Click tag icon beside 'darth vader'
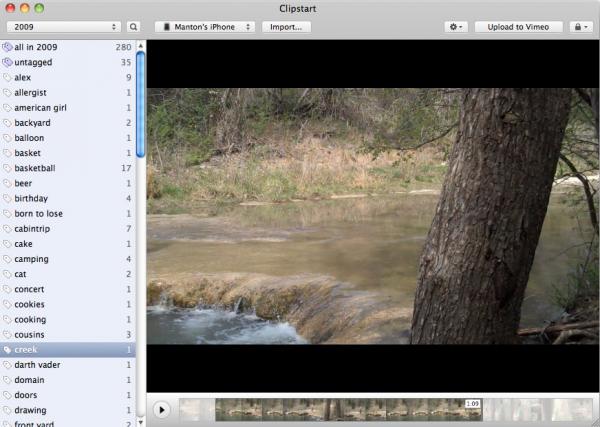The width and height of the screenshot is (600, 427). click(7, 365)
